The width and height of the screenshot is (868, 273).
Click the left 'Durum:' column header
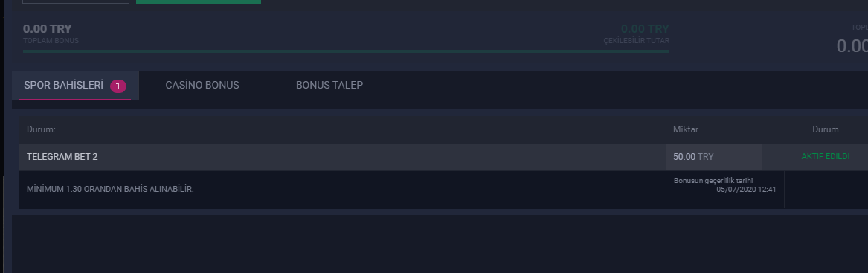click(41, 129)
